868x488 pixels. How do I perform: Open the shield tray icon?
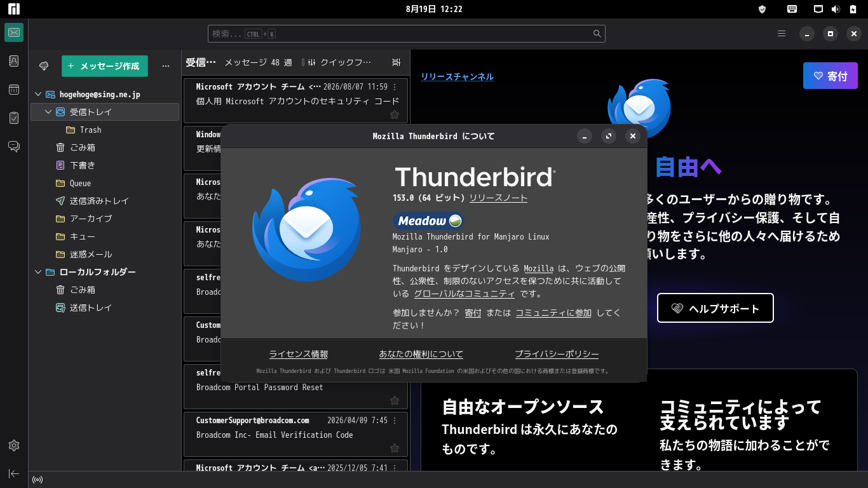pyautogui.click(x=763, y=9)
